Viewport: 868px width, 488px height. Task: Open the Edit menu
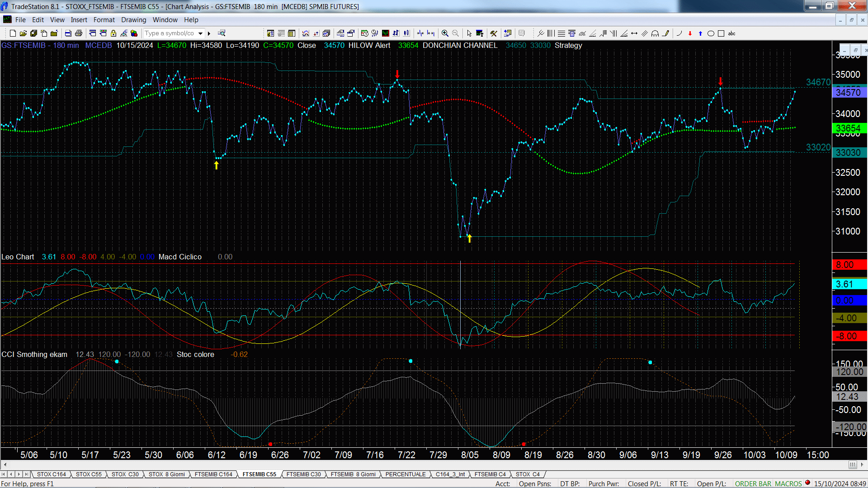pyautogui.click(x=38, y=20)
